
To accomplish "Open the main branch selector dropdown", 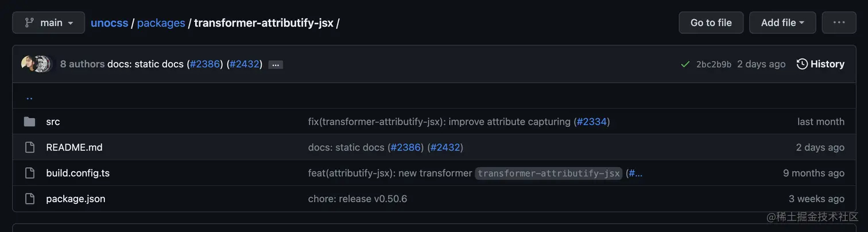I will click(x=49, y=23).
